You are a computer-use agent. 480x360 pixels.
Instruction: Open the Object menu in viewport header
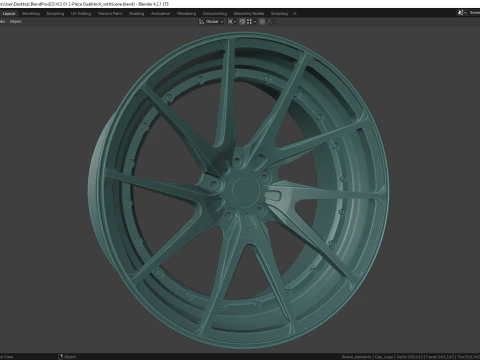coord(15,22)
